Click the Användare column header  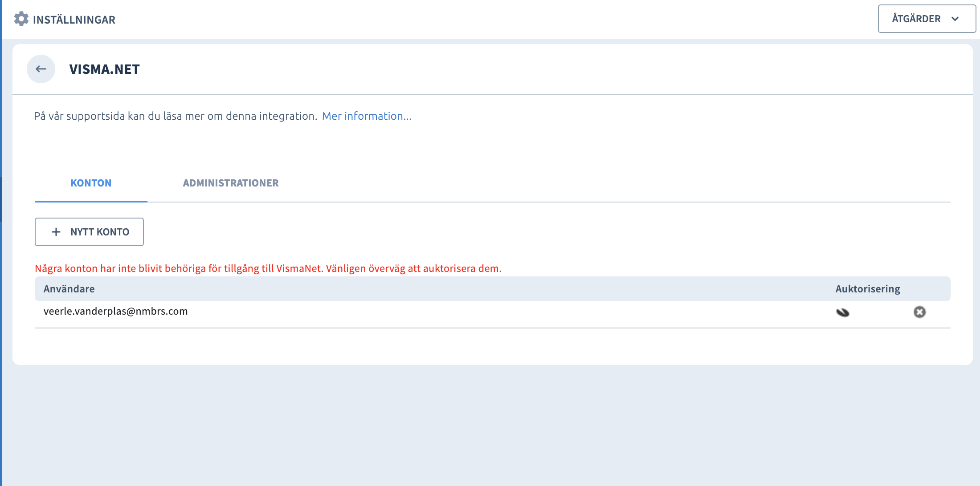point(69,289)
